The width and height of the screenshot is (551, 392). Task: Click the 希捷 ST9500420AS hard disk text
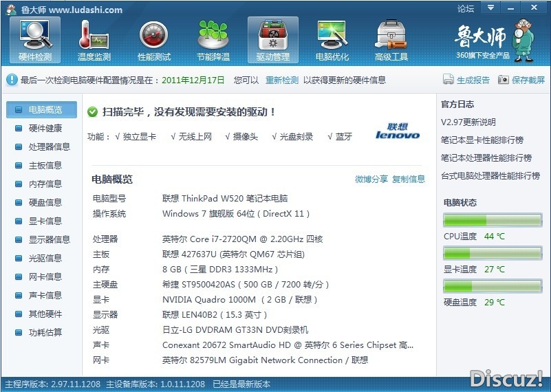click(x=246, y=285)
